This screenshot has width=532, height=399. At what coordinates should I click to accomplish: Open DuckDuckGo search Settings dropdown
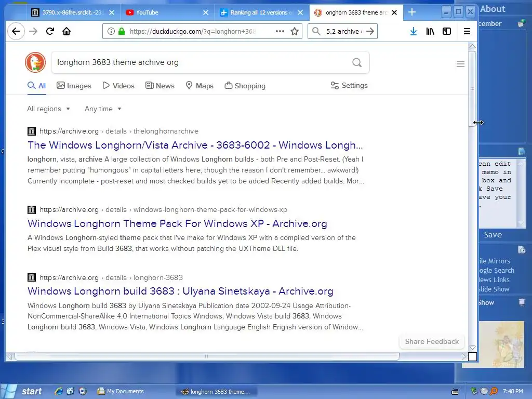(x=349, y=86)
